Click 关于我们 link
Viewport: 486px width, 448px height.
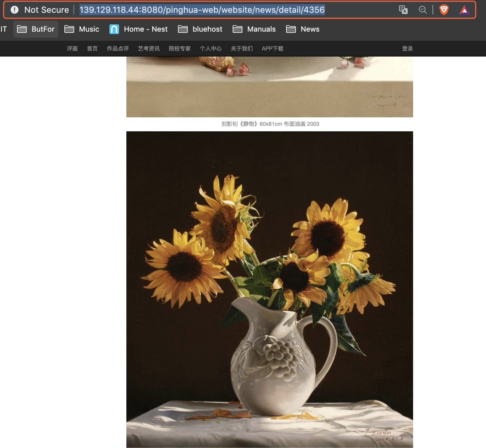pos(242,49)
